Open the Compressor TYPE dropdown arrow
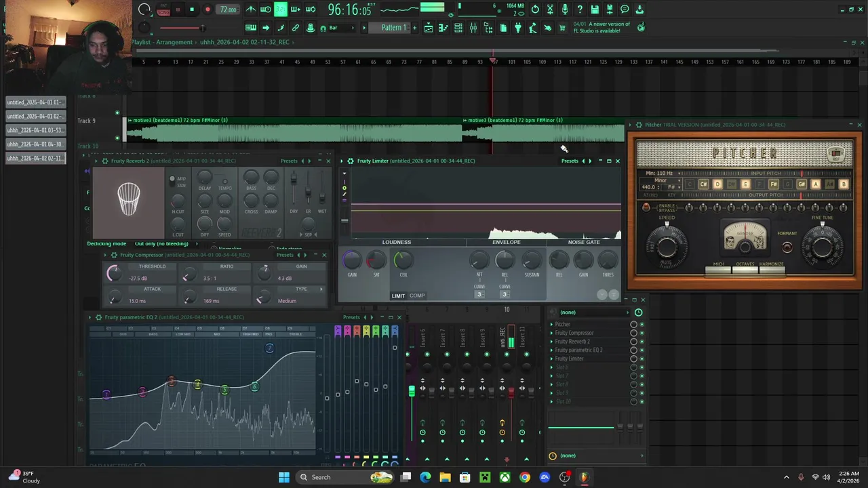The image size is (868, 488). [x=321, y=289]
